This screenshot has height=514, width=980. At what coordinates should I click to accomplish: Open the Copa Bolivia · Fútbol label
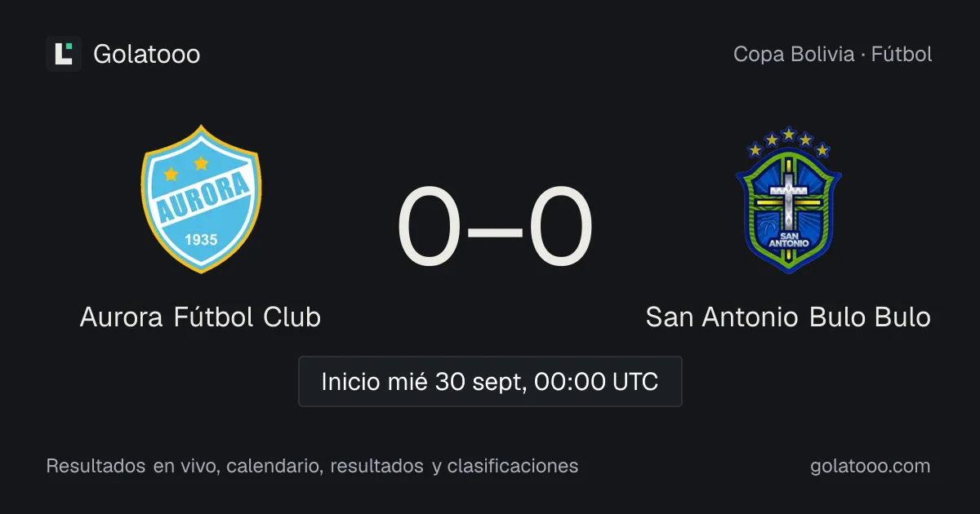point(833,54)
